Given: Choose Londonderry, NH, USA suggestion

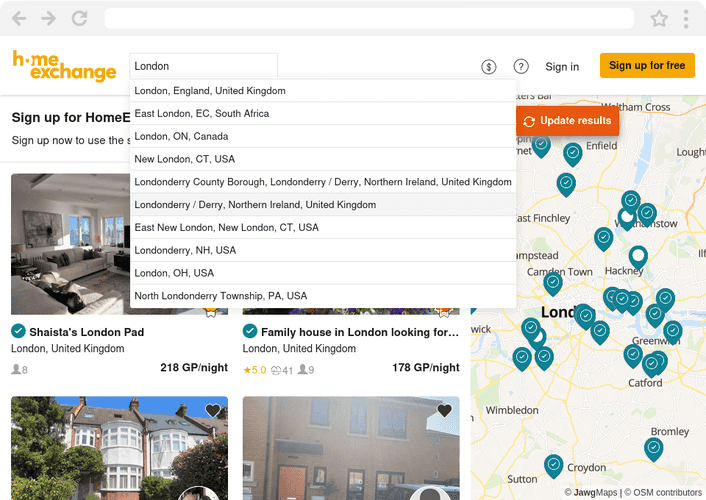Looking at the screenshot, I should coord(323,250).
